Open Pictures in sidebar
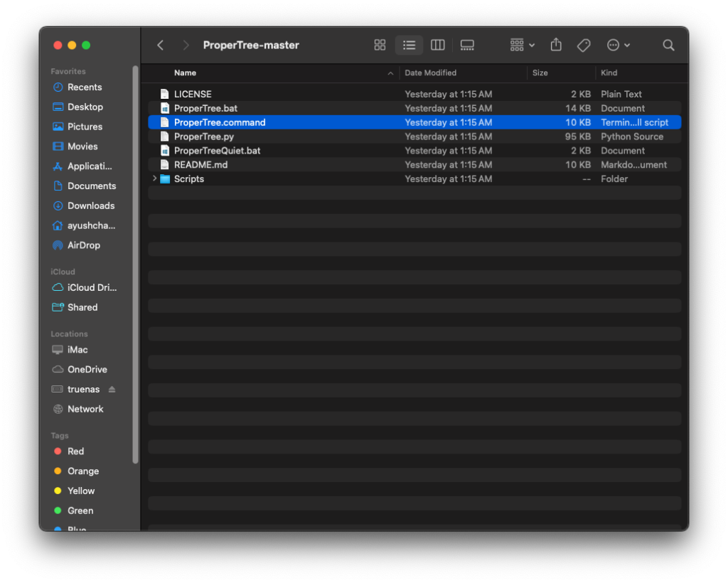 point(84,127)
